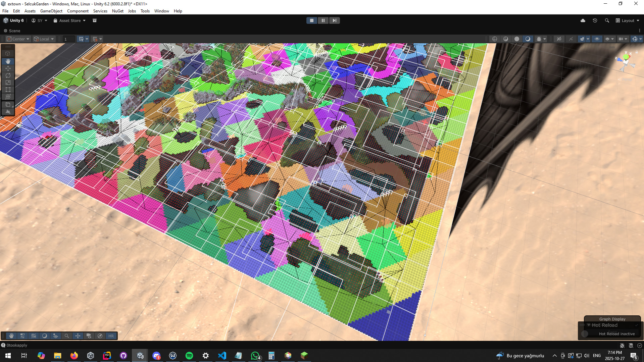Image resolution: width=644 pixels, height=362 pixels.
Task: Open the Window menu
Action: tap(161, 11)
